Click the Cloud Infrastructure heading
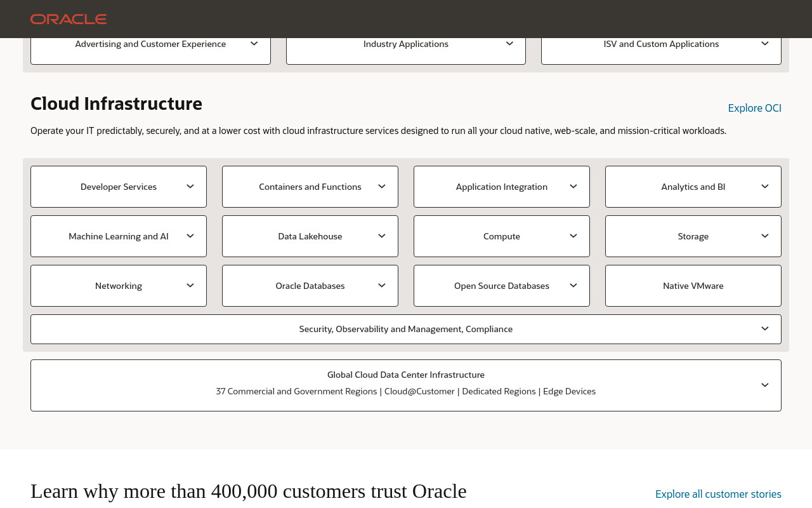The height and width of the screenshot is (508, 812). coord(117,104)
